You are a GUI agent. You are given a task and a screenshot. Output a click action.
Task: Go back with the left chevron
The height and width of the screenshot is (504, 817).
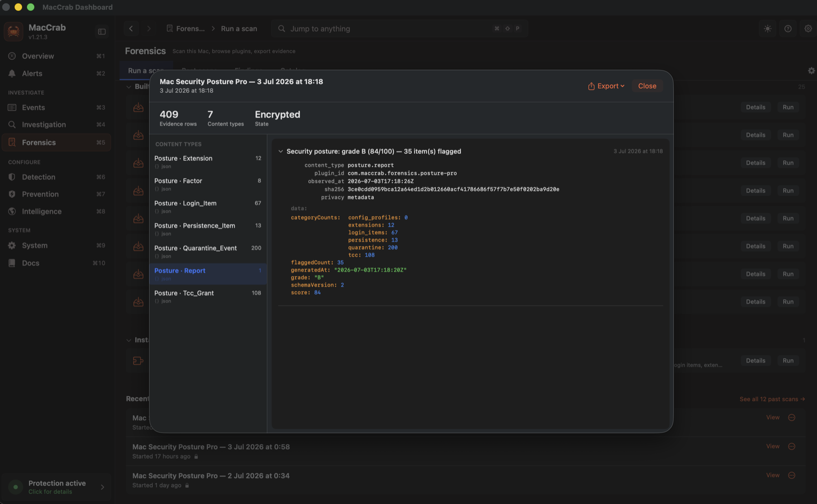pyautogui.click(x=131, y=29)
